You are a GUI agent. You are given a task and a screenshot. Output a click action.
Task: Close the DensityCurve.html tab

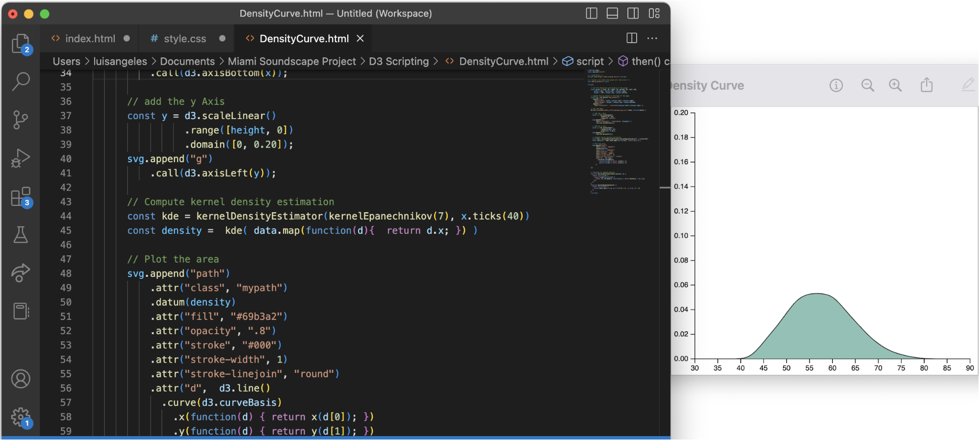[x=360, y=38]
